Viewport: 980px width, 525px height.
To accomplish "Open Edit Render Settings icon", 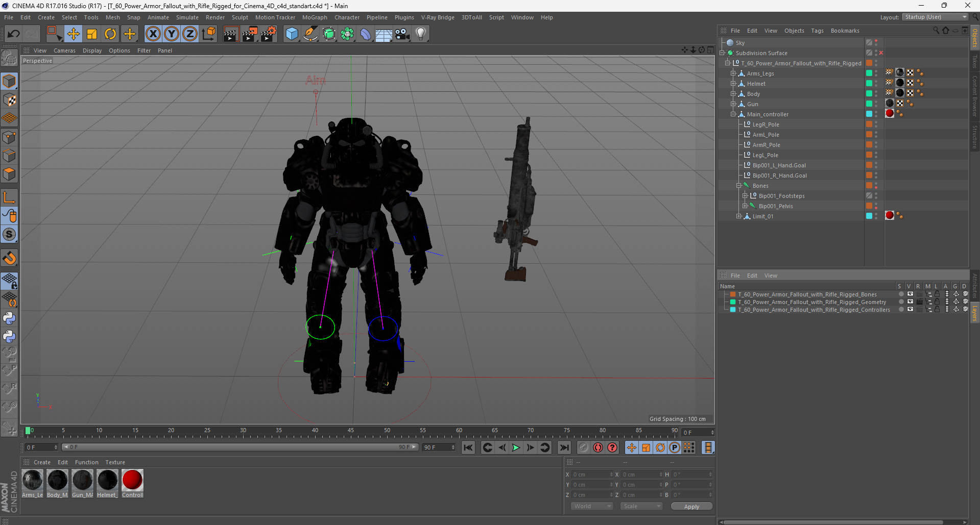I will point(269,34).
